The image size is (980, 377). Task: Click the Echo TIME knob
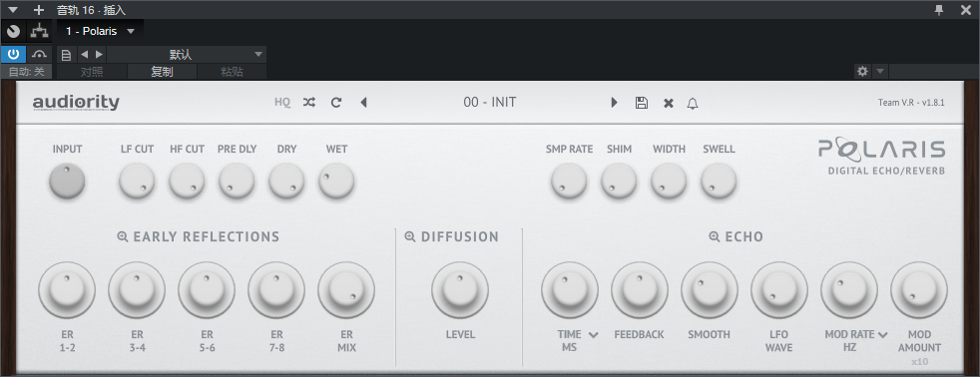pos(570,290)
